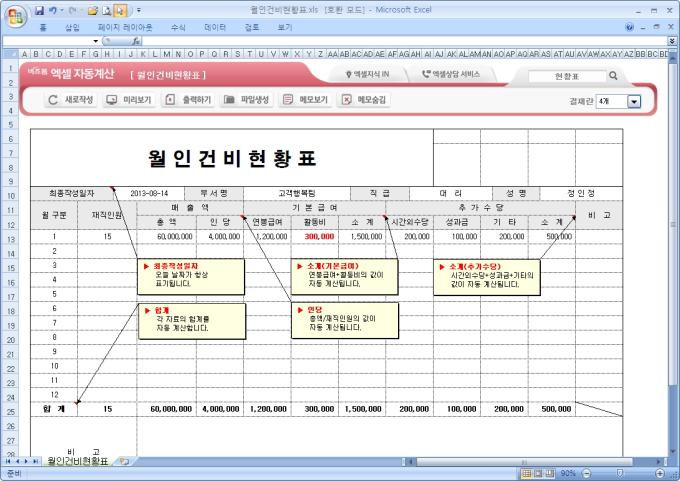Screen dimensions: 680x481
Task: Open the 페이지 레이아웃 ribbon tab
Action: [125, 27]
